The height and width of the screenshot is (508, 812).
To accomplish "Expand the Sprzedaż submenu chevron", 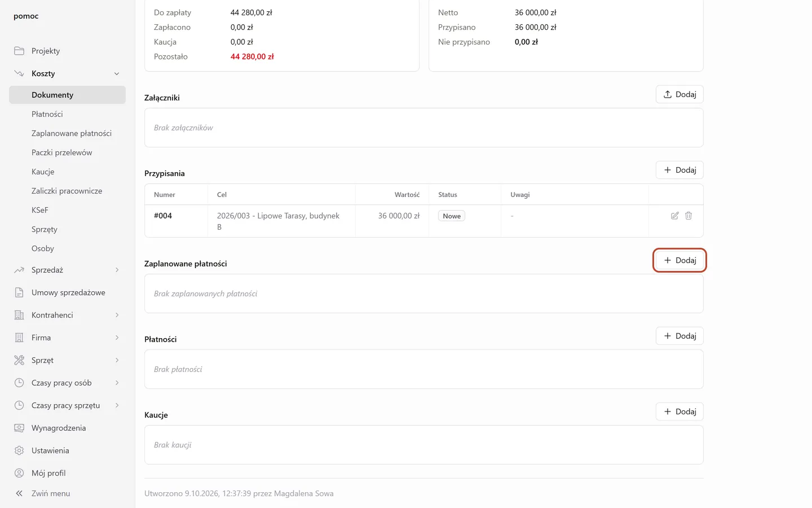I will [117, 270].
